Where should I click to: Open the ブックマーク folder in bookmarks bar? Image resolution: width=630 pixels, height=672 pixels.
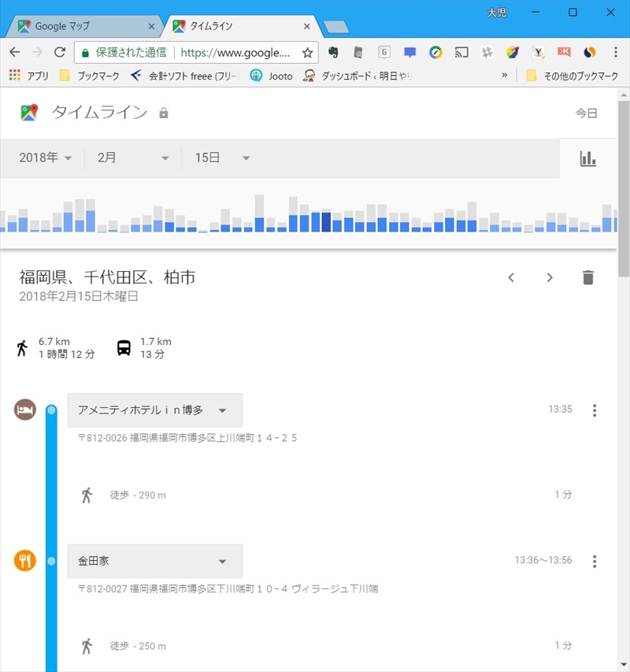tap(90, 76)
